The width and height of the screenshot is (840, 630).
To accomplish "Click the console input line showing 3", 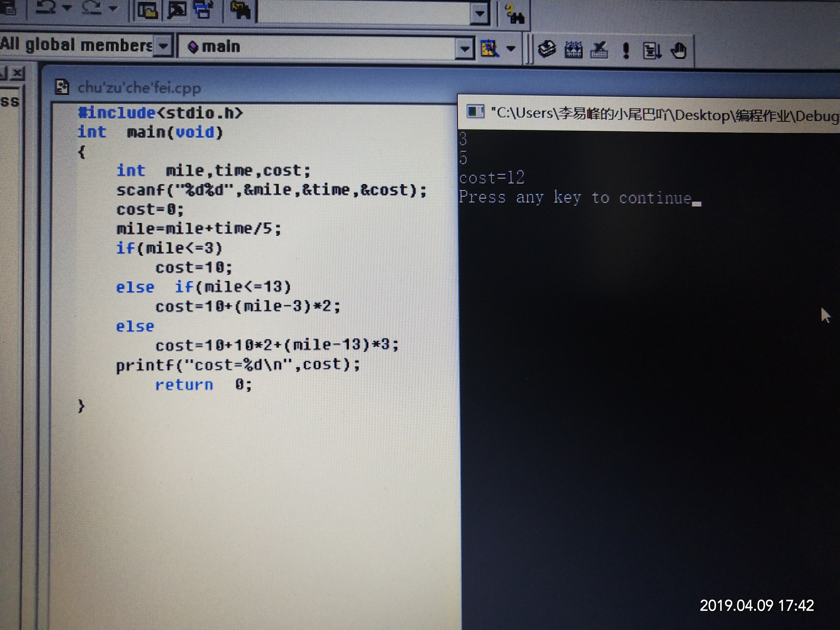I will tap(463, 139).
